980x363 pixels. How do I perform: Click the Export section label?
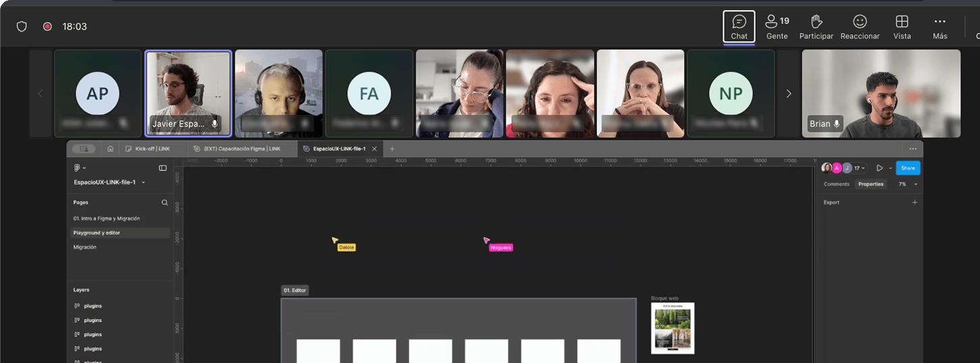831,202
